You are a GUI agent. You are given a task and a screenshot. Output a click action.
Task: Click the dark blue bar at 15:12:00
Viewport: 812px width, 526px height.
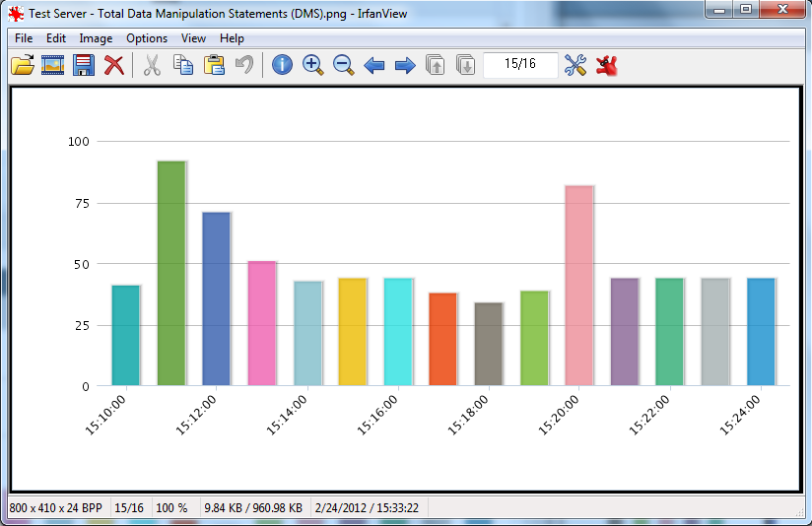(x=217, y=299)
